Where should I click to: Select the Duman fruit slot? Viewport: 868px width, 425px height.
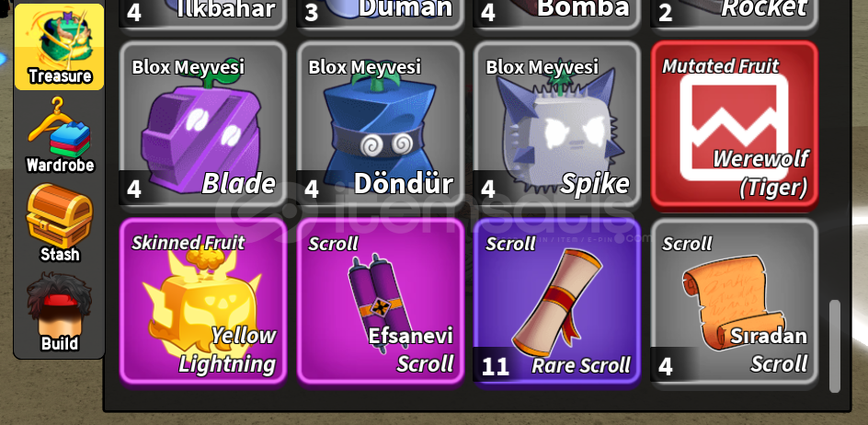click(380, 14)
